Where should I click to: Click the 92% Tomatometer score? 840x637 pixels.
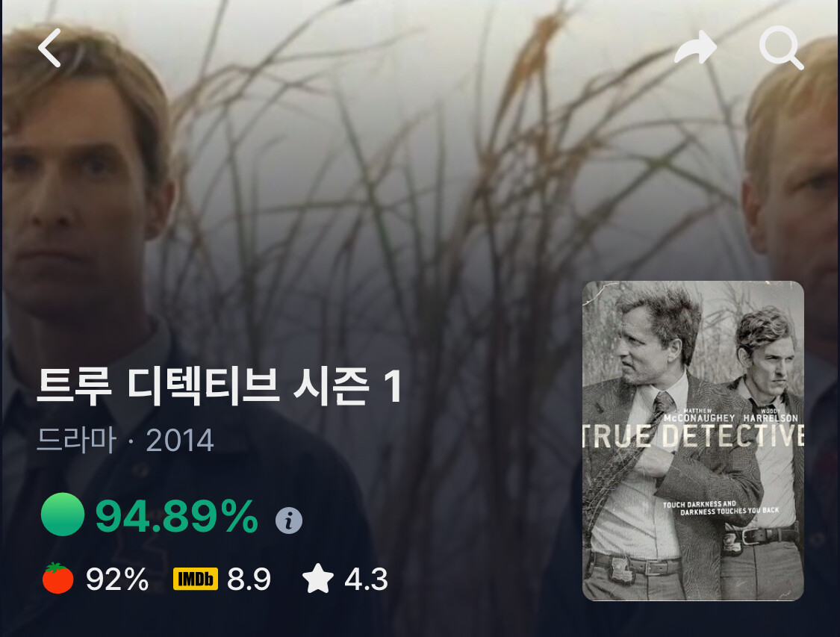pyautogui.click(x=117, y=579)
